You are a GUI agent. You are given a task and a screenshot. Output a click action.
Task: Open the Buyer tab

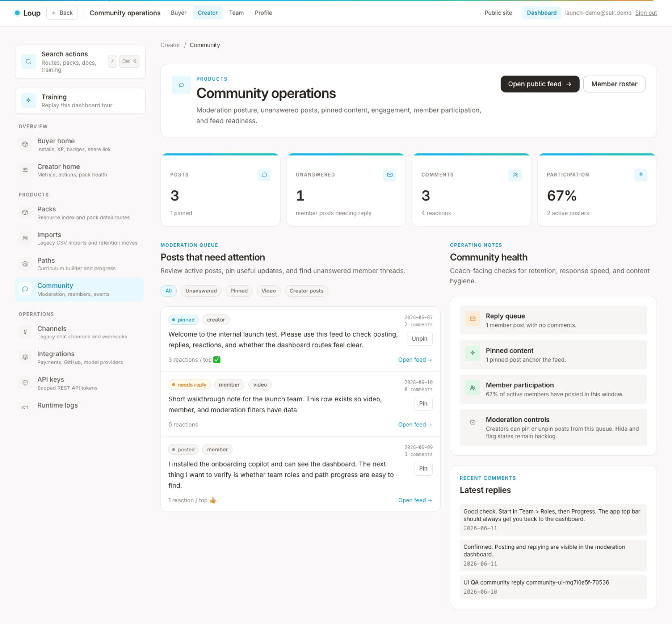[178, 13]
